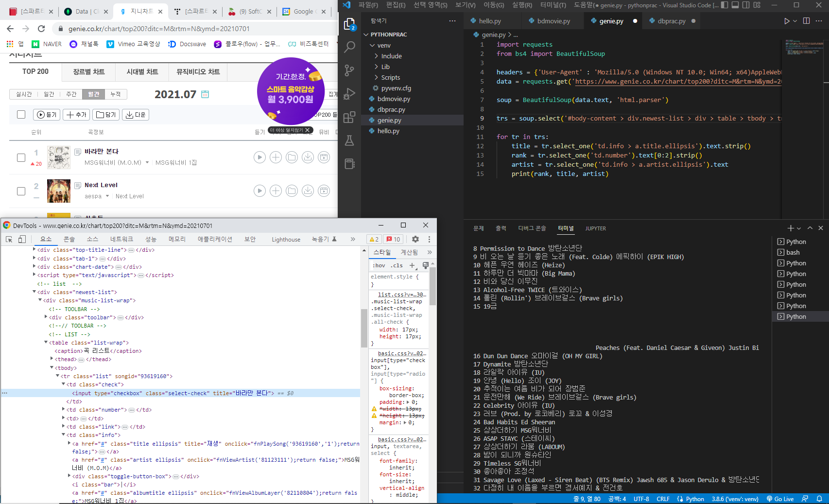Viewport: 829px width, 504px height.
Task: Open the NAVER bookmark
Action: [x=47, y=44]
